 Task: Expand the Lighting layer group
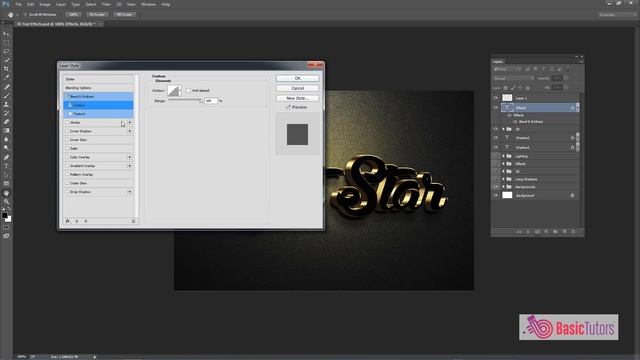point(503,156)
